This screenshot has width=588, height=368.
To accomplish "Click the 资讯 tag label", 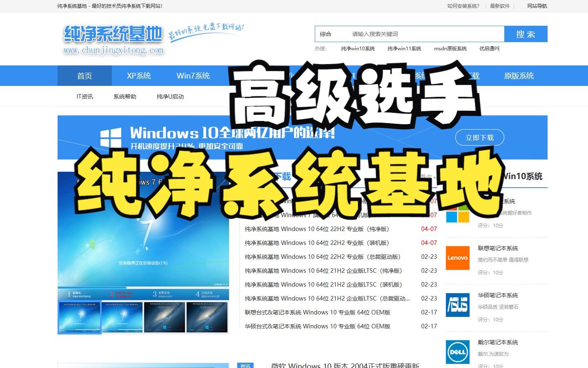I will [x=245, y=366].
